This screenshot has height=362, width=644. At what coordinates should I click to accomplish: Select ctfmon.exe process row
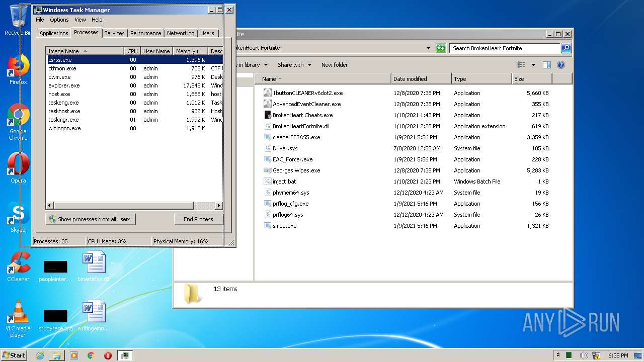click(134, 68)
